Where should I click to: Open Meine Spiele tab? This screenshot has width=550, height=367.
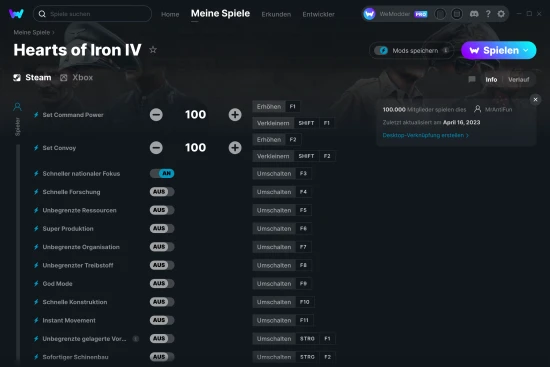pyautogui.click(x=220, y=14)
